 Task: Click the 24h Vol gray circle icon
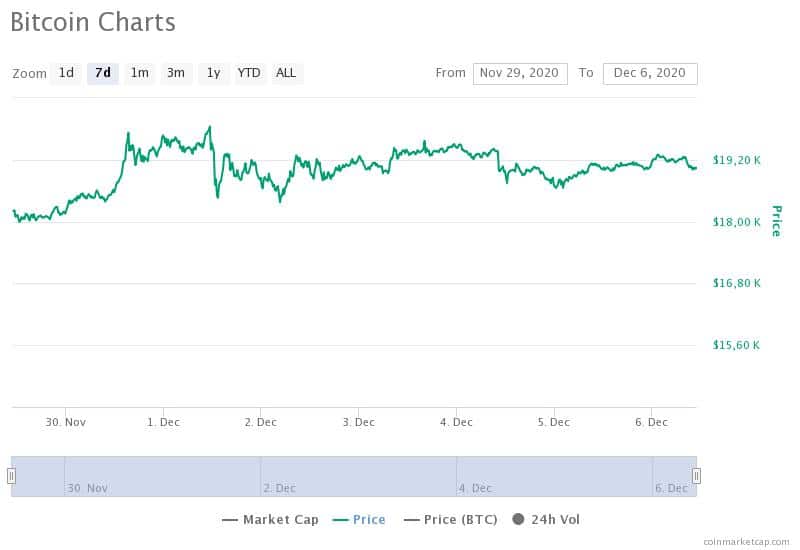pyautogui.click(x=518, y=519)
